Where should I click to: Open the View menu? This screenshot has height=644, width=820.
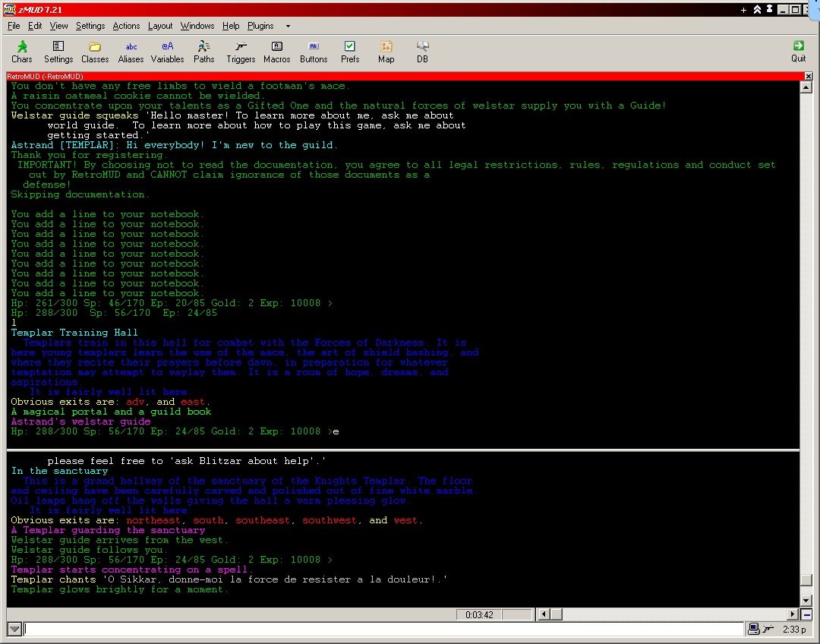coord(58,26)
